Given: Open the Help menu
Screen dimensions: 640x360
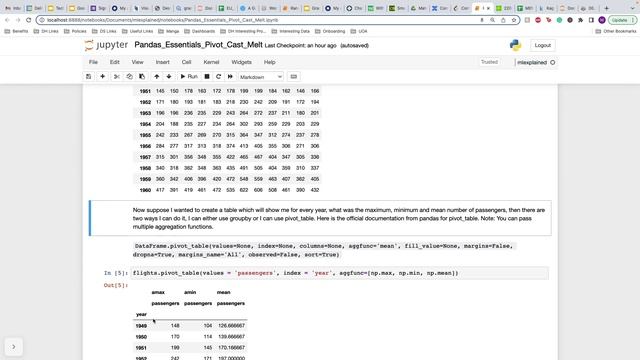Looking at the screenshot, I should click(269, 62).
